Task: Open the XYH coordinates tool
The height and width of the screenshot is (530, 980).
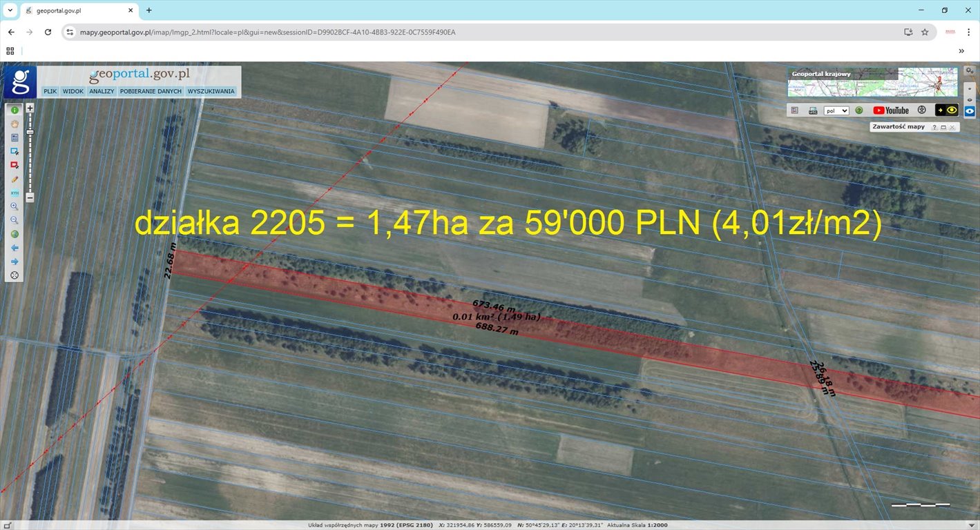Action: coord(14,193)
